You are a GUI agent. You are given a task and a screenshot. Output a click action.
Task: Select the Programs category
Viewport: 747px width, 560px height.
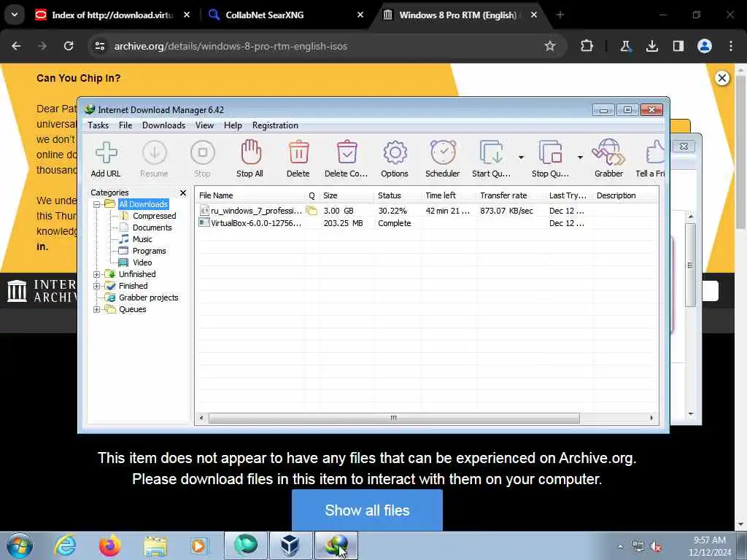pyautogui.click(x=143, y=251)
